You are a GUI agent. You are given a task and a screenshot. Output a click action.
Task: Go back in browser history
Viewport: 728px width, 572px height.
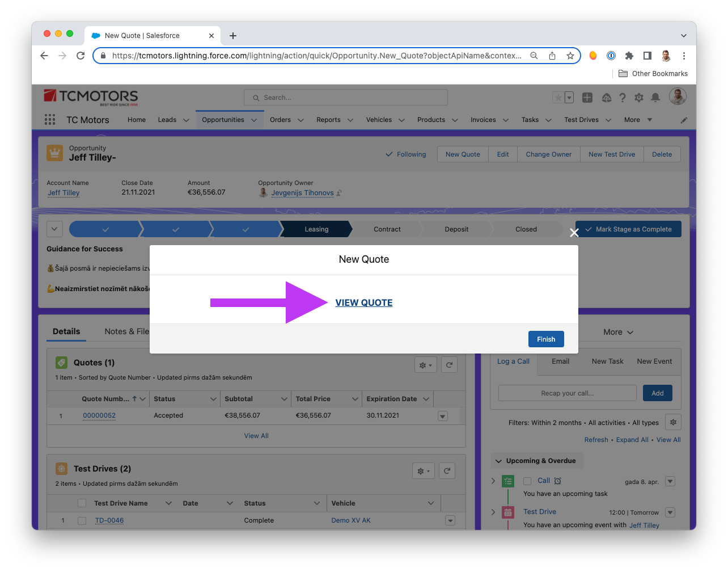coord(44,56)
